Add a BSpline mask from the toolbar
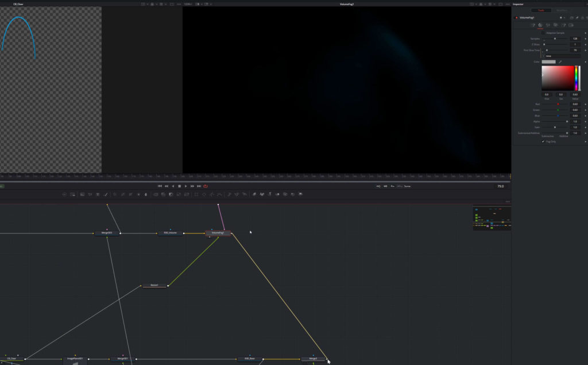This screenshot has width=588, height=365. click(220, 194)
